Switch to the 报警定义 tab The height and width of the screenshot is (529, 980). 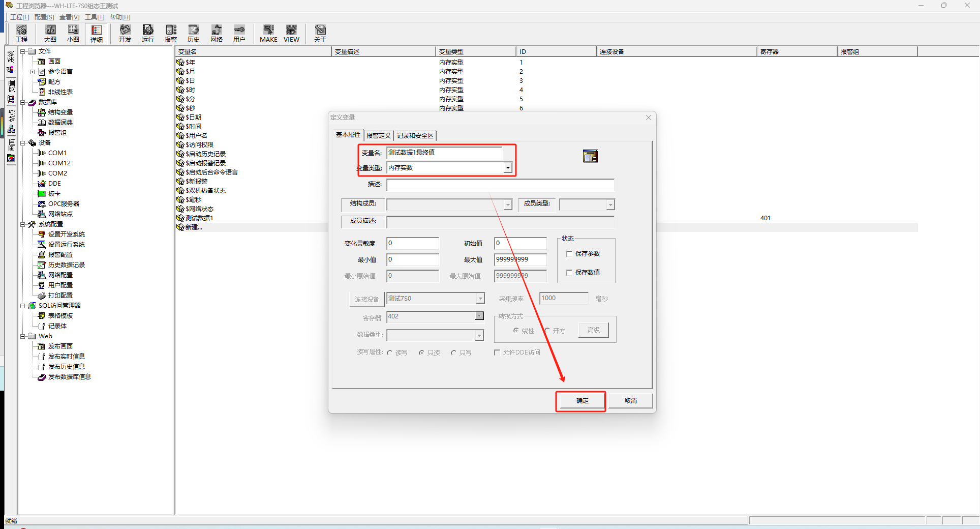click(378, 136)
